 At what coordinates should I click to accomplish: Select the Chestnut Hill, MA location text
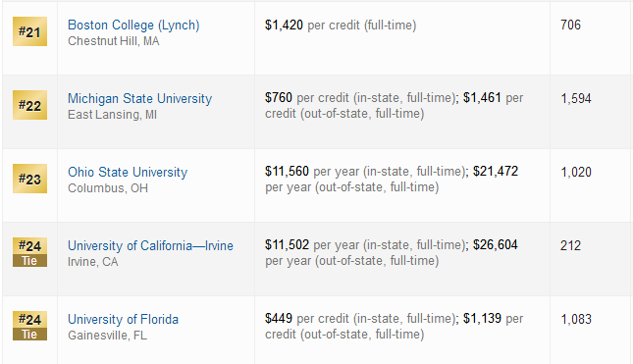pyautogui.click(x=114, y=41)
